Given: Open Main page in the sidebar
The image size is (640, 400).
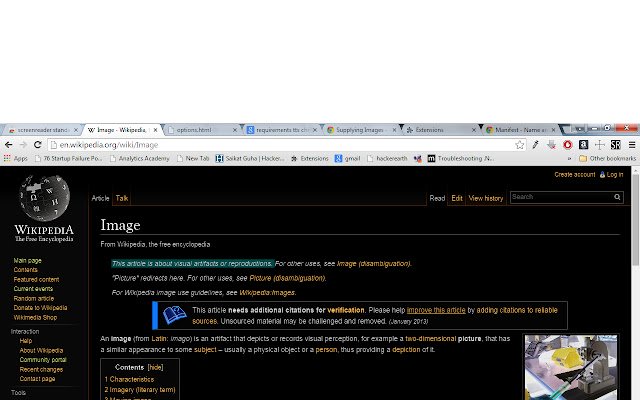Looking at the screenshot, I should 27,260.
